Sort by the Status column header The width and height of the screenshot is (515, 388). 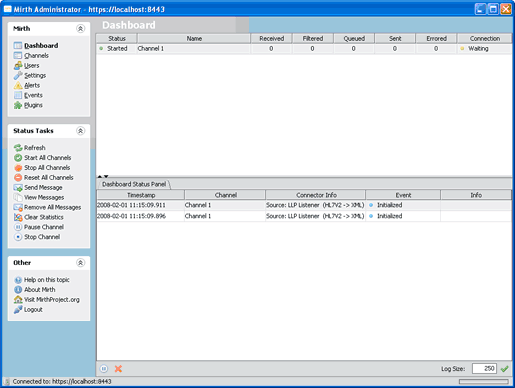click(117, 39)
